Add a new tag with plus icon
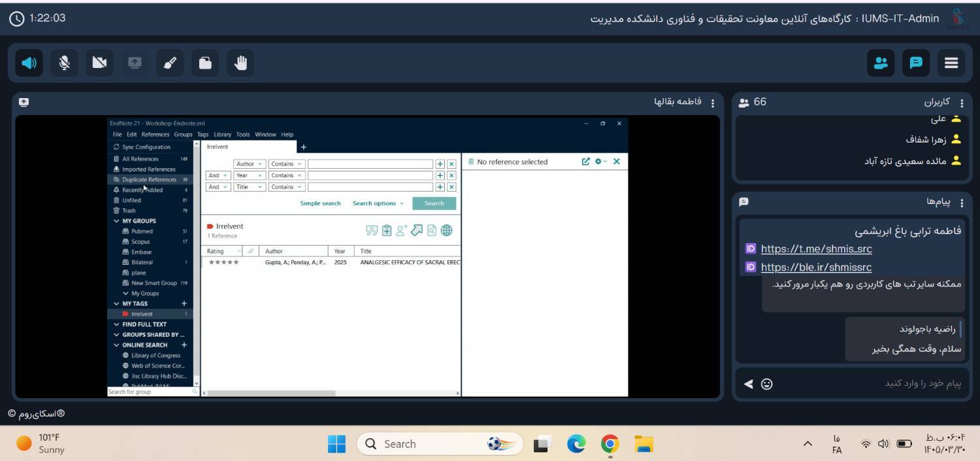The height and width of the screenshot is (461, 980). pyautogui.click(x=184, y=303)
